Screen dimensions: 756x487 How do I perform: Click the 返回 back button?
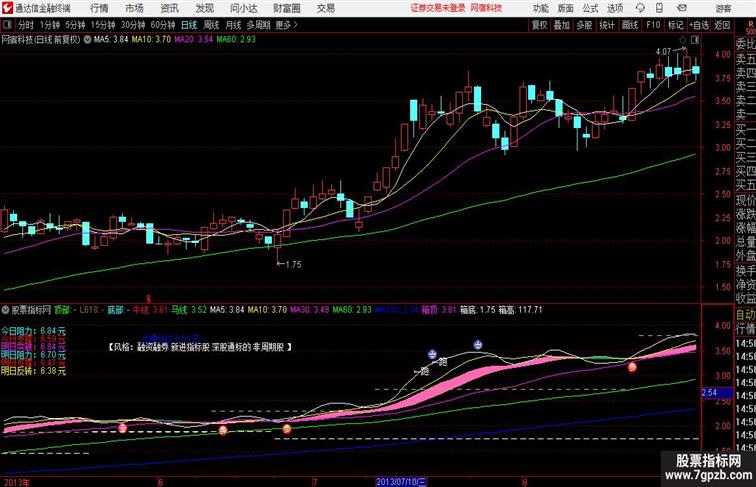click(722, 25)
